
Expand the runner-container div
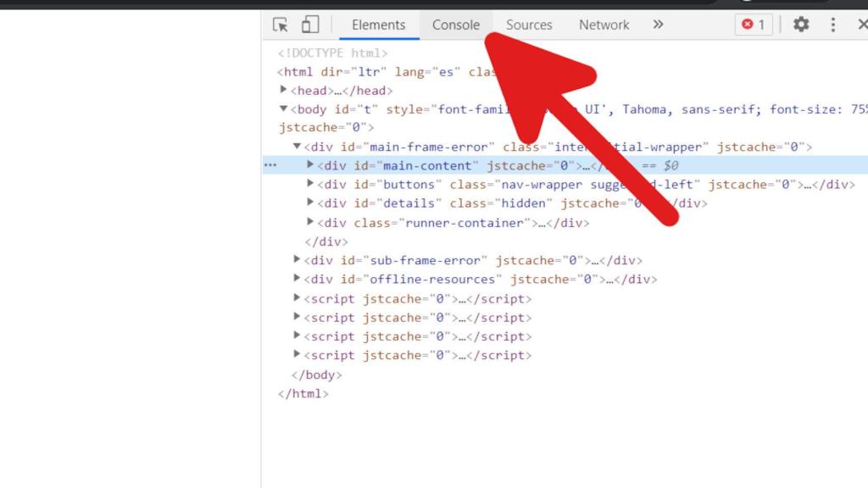click(310, 222)
